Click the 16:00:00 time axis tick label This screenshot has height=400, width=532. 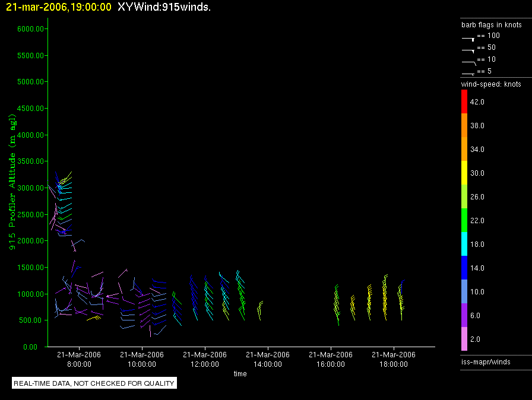point(331,359)
